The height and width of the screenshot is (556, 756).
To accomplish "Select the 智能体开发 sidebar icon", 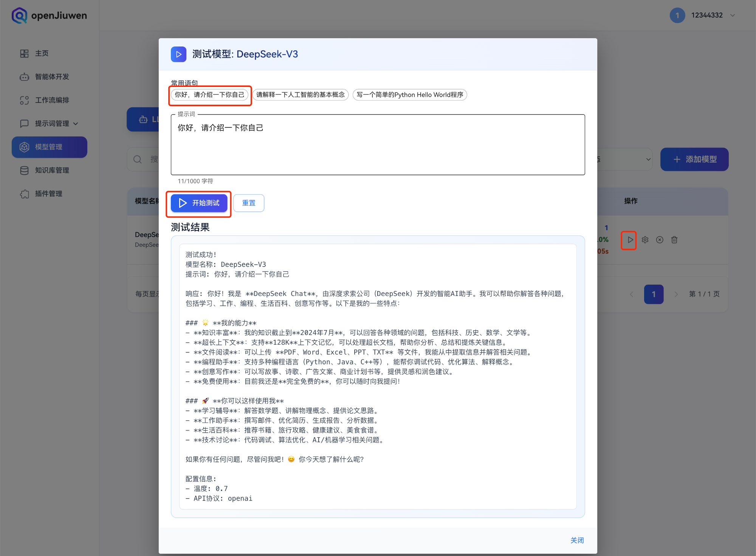I will [52, 77].
